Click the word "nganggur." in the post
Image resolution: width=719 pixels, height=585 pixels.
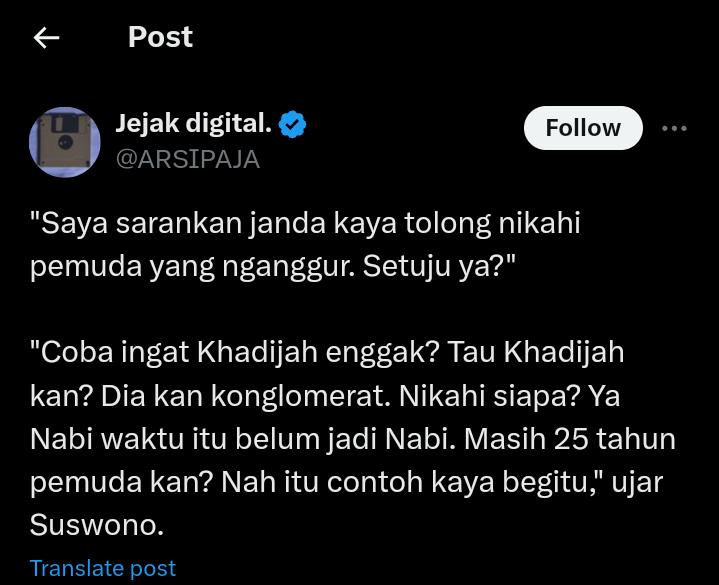(289, 267)
